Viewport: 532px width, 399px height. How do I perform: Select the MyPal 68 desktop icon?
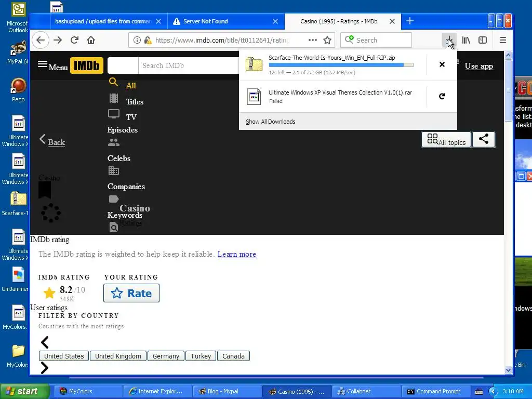tap(18, 52)
